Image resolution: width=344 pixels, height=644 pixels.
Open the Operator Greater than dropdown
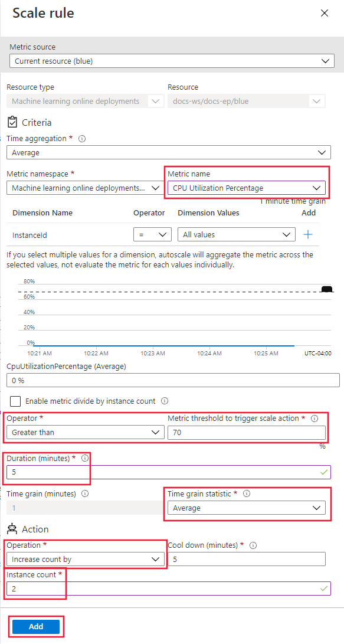click(x=85, y=433)
